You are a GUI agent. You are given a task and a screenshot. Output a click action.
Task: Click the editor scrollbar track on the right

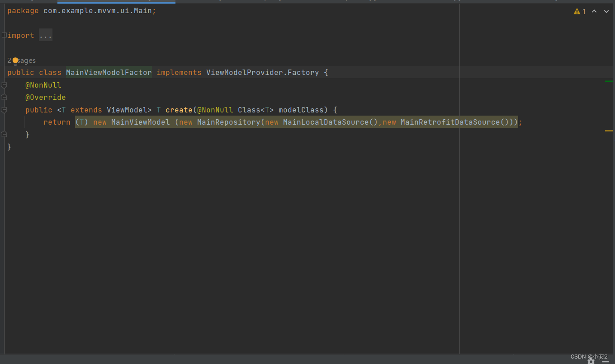click(x=608, y=226)
